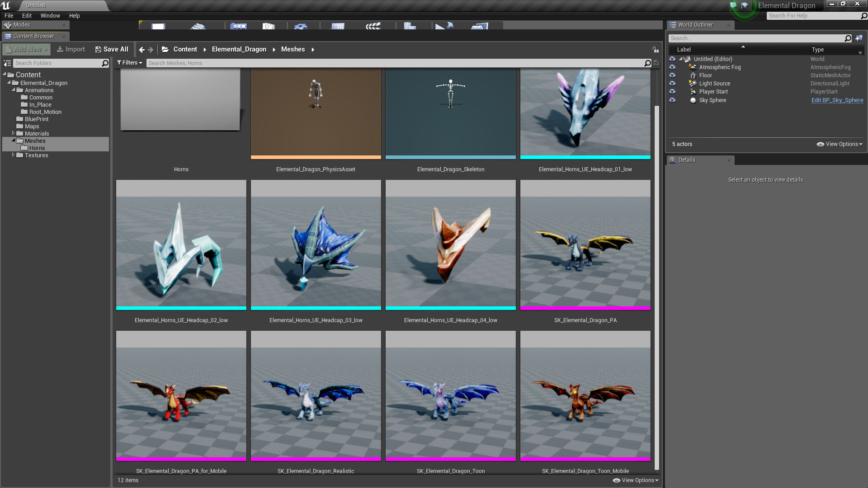Click the Light Source actor icon
Viewport: 868px width, 488px height.
tap(693, 83)
